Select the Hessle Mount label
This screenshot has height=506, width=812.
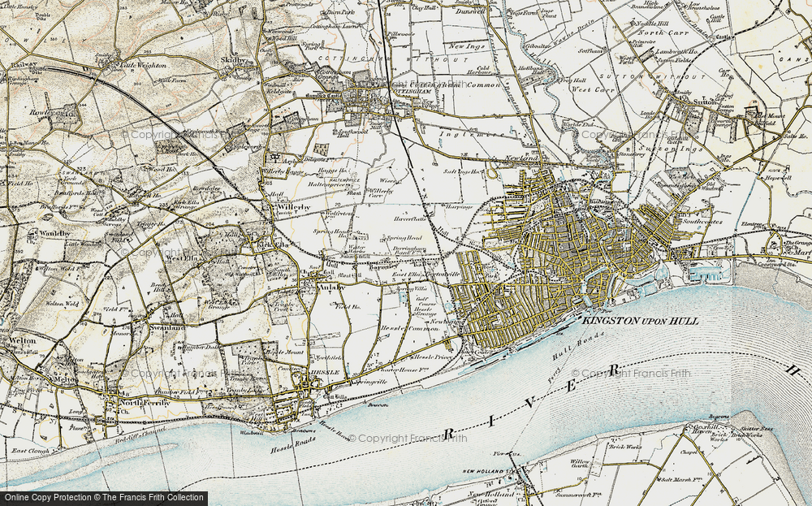pos(284,352)
